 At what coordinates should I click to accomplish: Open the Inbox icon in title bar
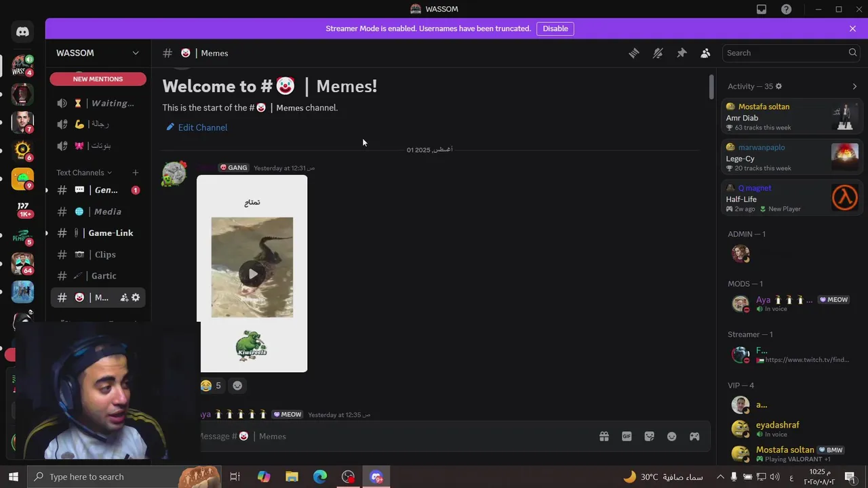pos(762,9)
